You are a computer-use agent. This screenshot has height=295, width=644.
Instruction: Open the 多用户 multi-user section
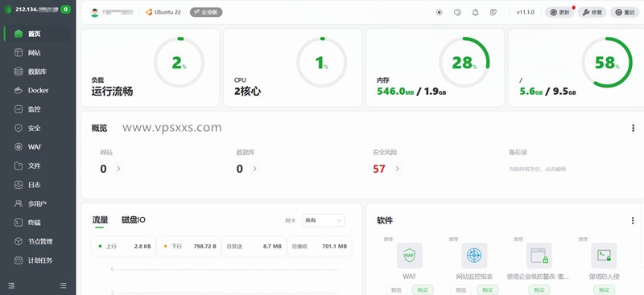38,203
